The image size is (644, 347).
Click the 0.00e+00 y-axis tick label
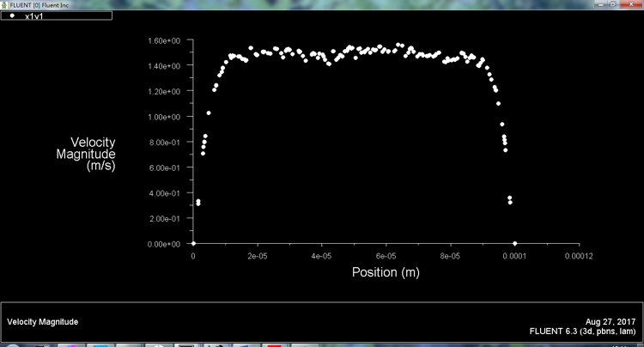(x=164, y=244)
